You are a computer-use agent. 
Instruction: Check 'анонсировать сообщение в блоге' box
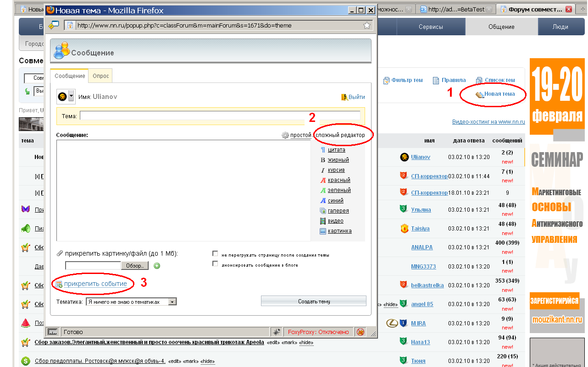pyautogui.click(x=215, y=263)
